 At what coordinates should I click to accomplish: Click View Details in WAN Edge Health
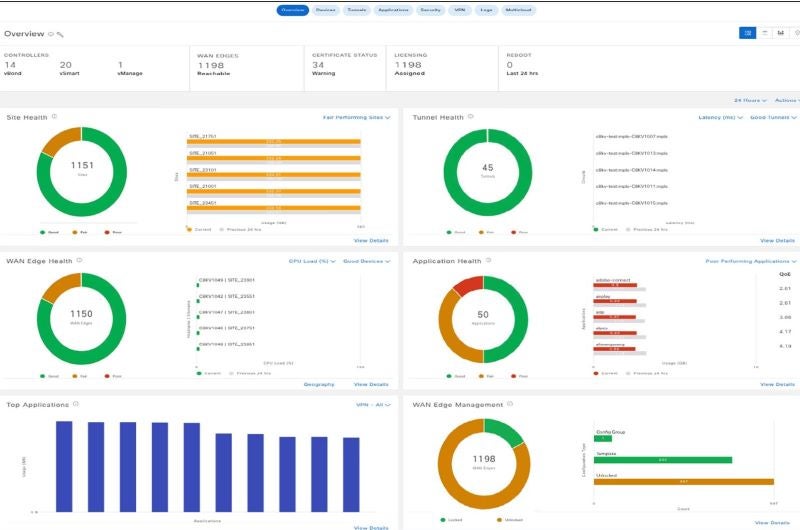(x=371, y=384)
